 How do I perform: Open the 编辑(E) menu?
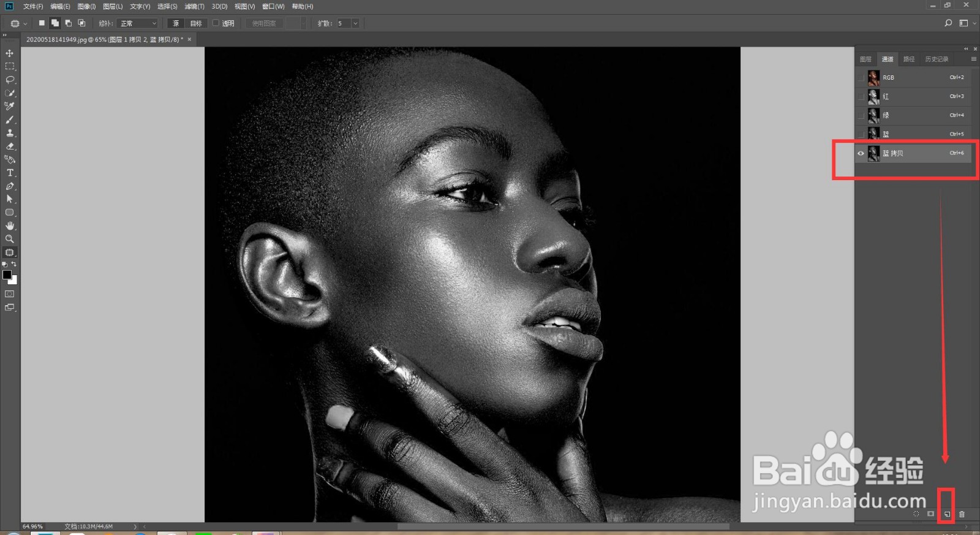[60, 6]
